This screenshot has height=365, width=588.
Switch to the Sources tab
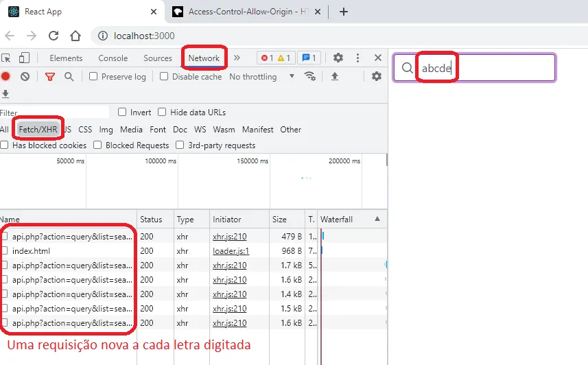pos(158,58)
